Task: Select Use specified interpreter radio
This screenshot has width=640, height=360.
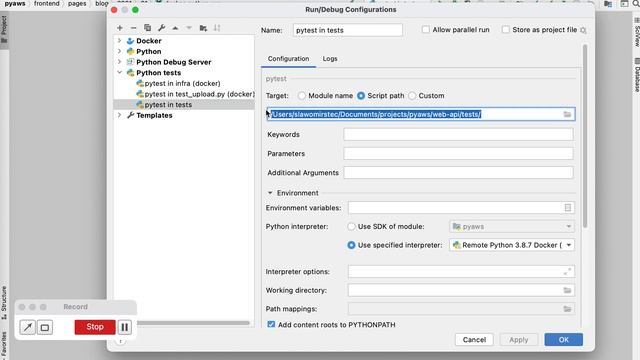Action: pyautogui.click(x=351, y=245)
